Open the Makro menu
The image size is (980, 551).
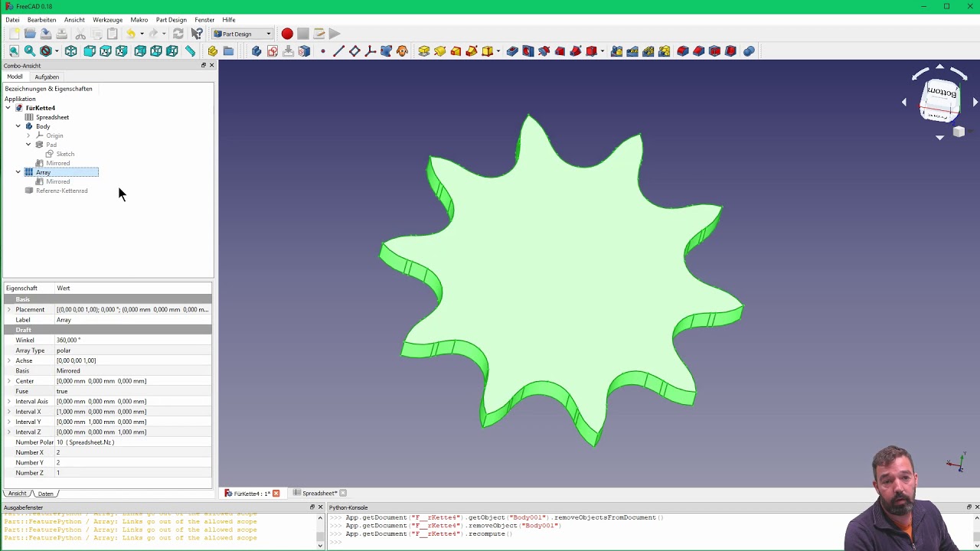[139, 20]
